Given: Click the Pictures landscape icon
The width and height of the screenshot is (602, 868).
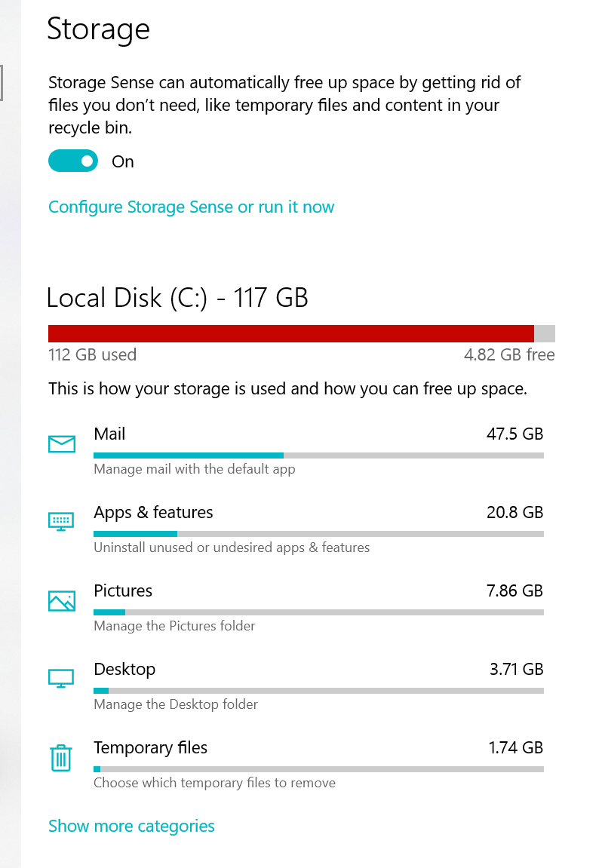Looking at the screenshot, I should click(61, 600).
